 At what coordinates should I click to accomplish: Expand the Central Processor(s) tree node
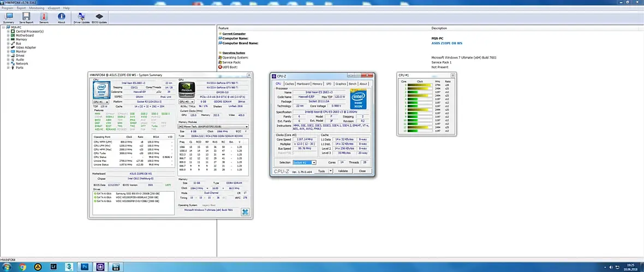click(x=8, y=31)
